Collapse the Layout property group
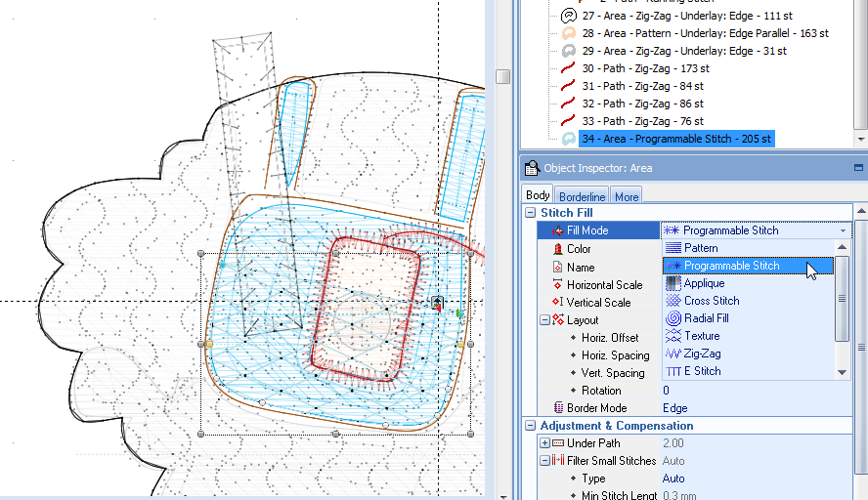The height and width of the screenshot is (500, 868). (x=544, y=320)
